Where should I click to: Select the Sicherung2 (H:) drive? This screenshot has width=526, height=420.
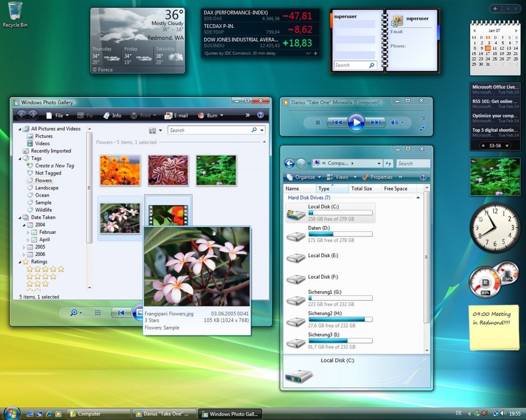point(330,319)
